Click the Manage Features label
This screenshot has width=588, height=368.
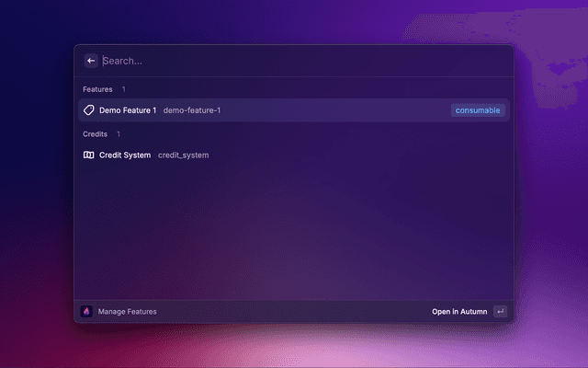click(x=127, y=312)
